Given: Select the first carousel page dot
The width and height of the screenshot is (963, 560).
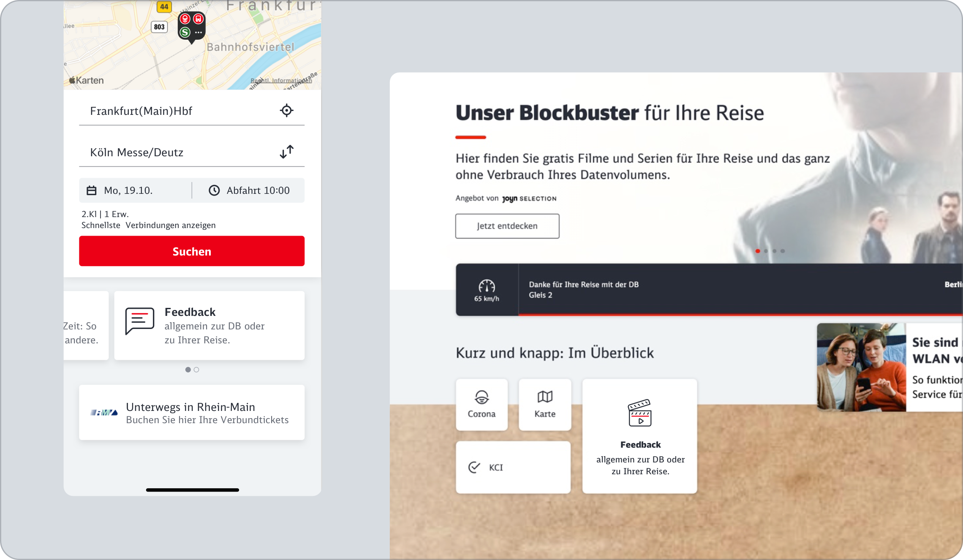Looking at the screenshot, I should coord(188,370).
